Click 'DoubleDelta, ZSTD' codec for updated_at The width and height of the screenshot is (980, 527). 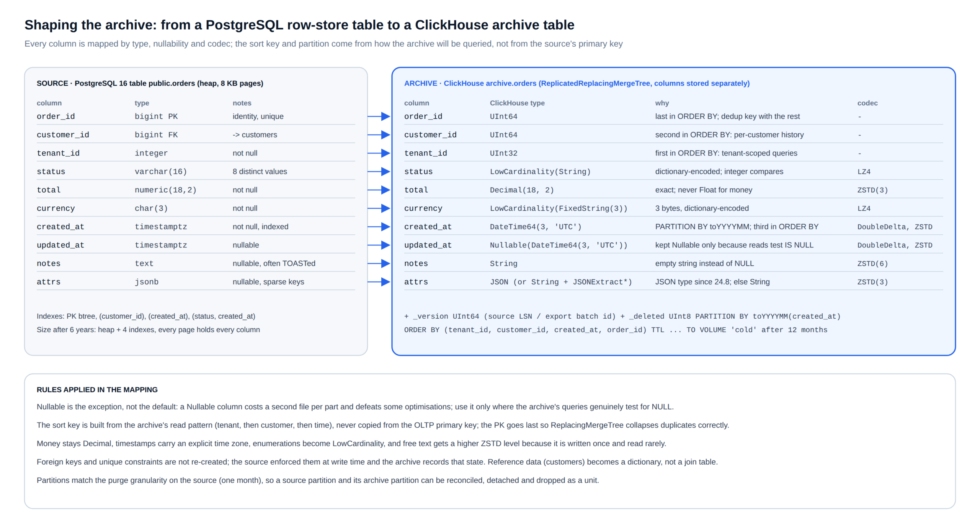pos(895,245)
